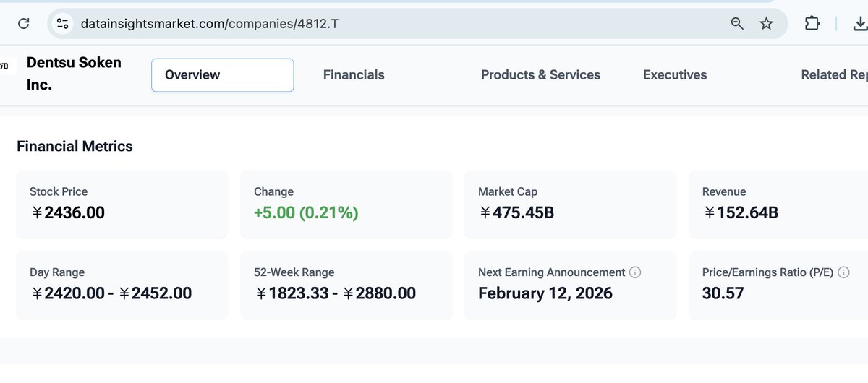The height and width of the screenshot is (383, 868).
Task: Click the Next Earning Announcement label
Action: [x=552, y=272]
